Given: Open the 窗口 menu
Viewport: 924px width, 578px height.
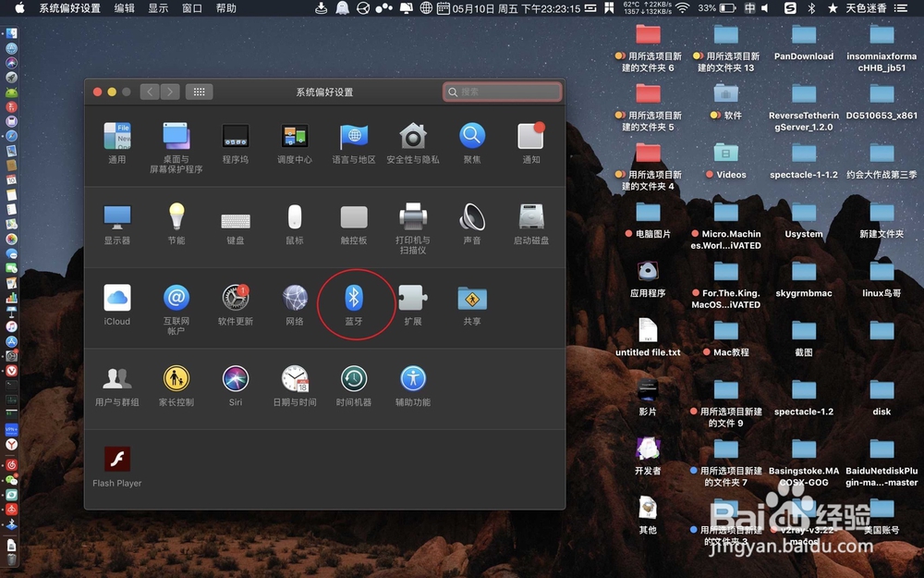Looking at the screenshot, I should coord(192,8).
